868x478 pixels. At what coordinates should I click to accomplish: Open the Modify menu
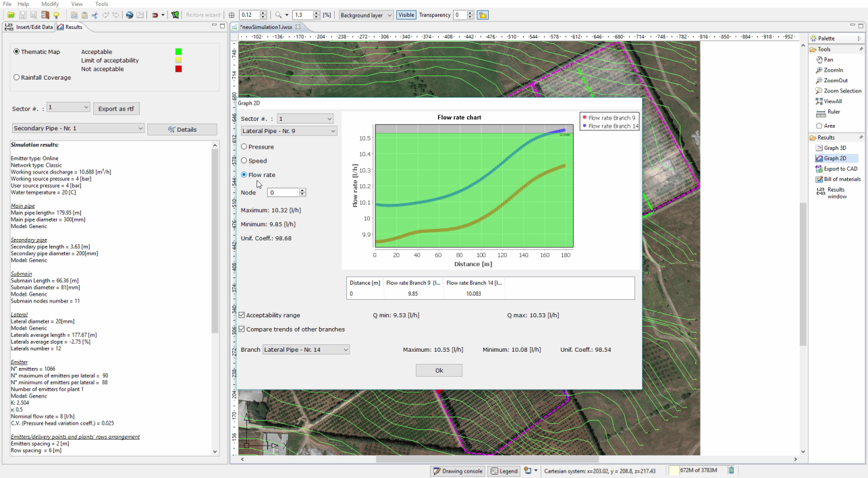50,4
